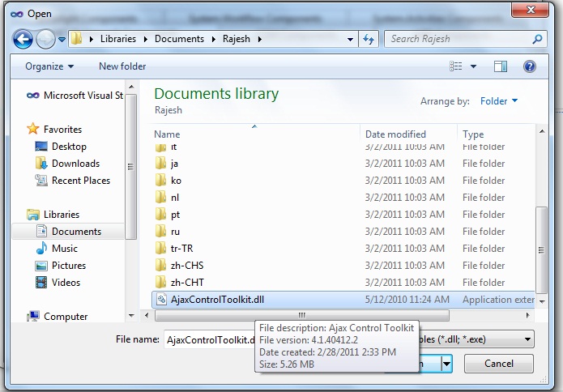Toggle the preview pane icon
The image size is (563, 392).
coord(500,66)
